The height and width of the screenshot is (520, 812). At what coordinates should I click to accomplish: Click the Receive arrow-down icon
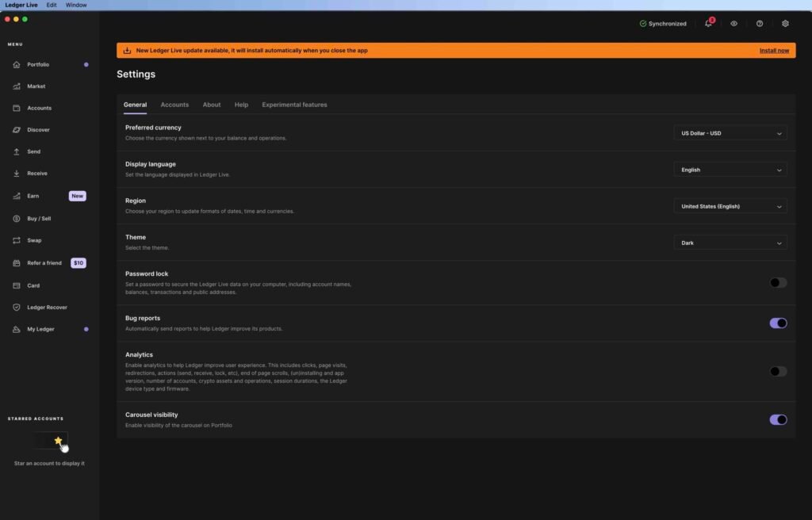(17, 174)
